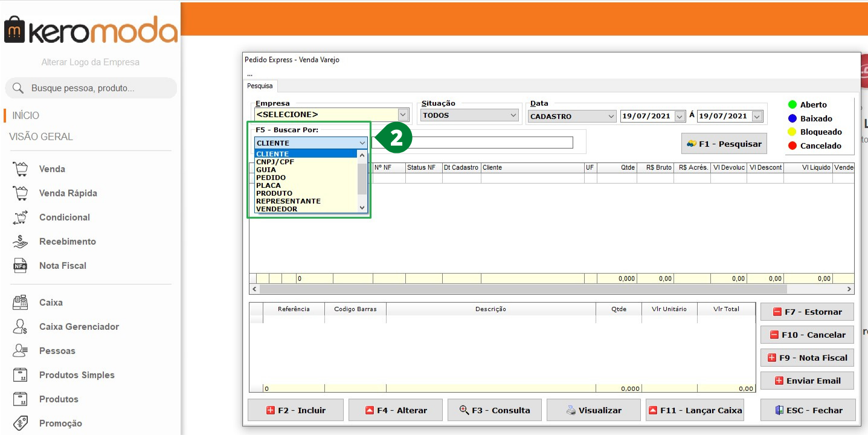The width and height of the screenshot is (868, 435).
Task: Click the Descrição column header
Action: [x=490, y=309]
